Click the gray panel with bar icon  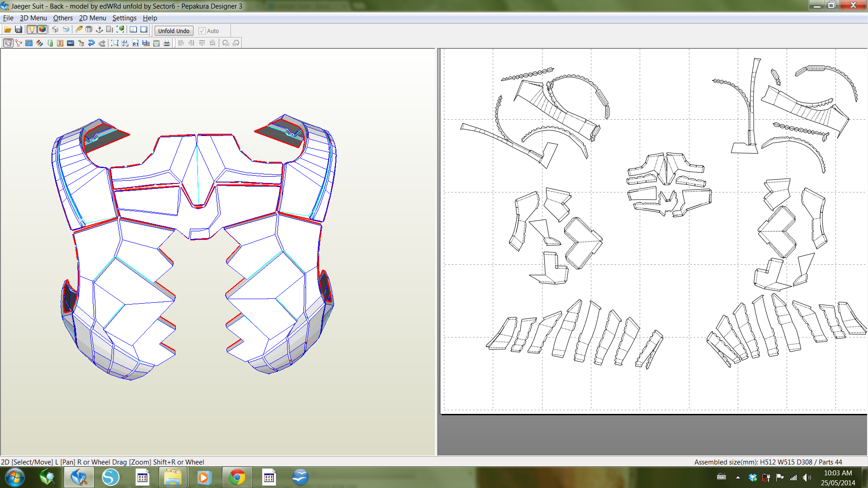[x=110, y=30]
